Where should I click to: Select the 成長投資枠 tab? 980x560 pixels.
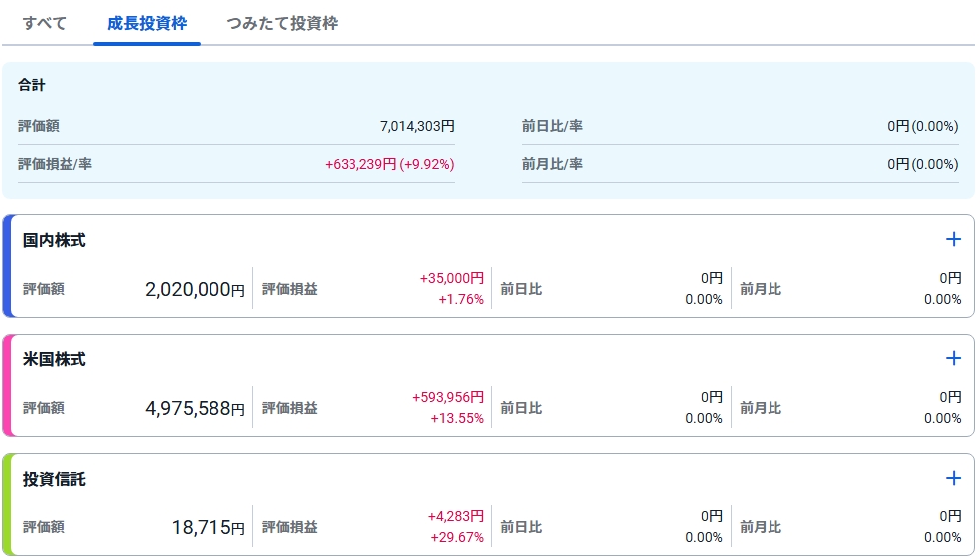pyautogui.click(x=147, y=23)
